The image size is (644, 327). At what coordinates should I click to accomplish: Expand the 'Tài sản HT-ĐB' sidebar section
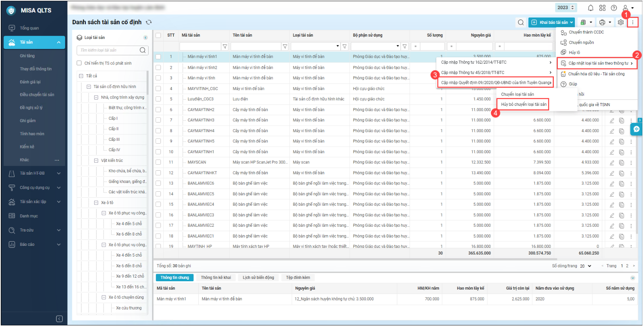pyautogui.click(x=59, y=173)
